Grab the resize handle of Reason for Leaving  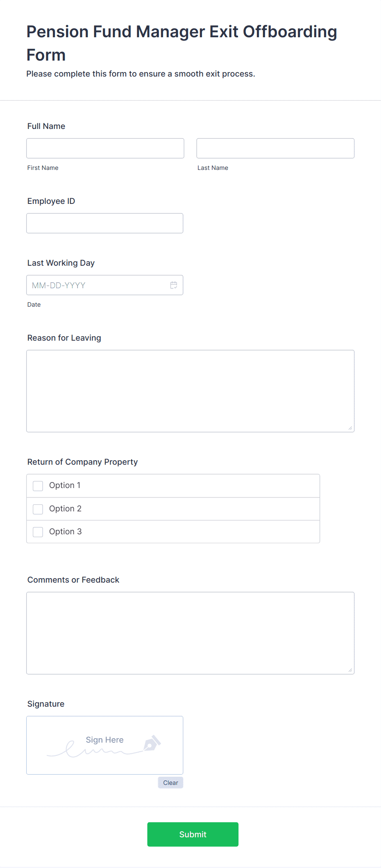point(350,428)
